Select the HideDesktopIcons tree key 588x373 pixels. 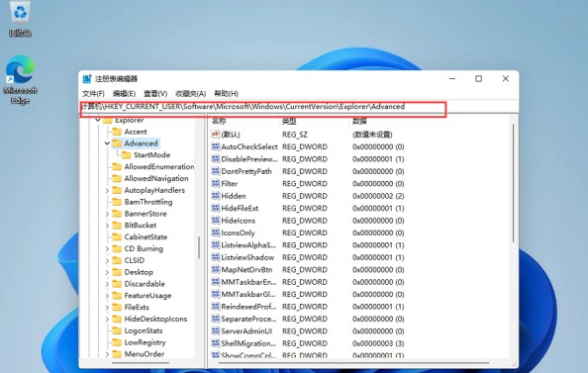click(x=155, y=319)
